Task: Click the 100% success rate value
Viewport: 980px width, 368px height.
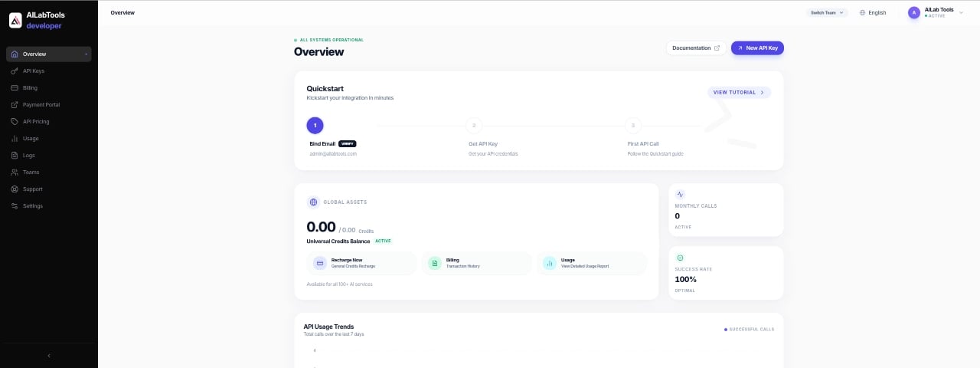Action: click(x=685, y=279)
